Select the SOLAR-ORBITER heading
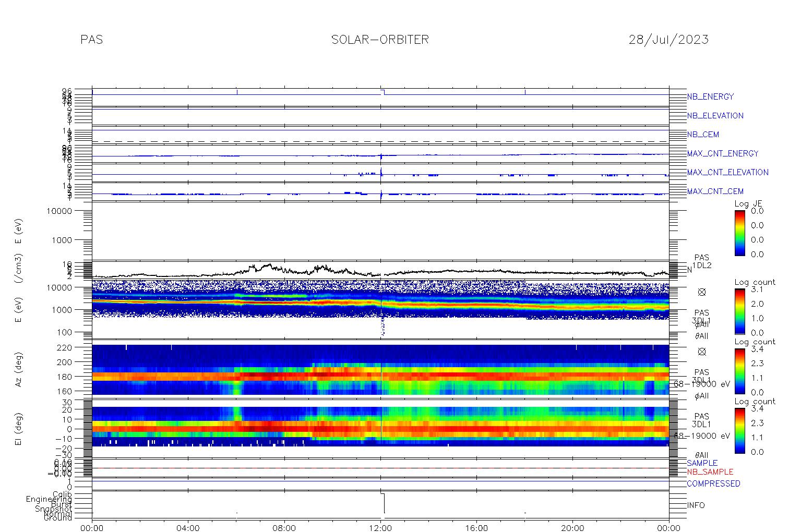This screenshot has width=789, height=532. point(380,40)
